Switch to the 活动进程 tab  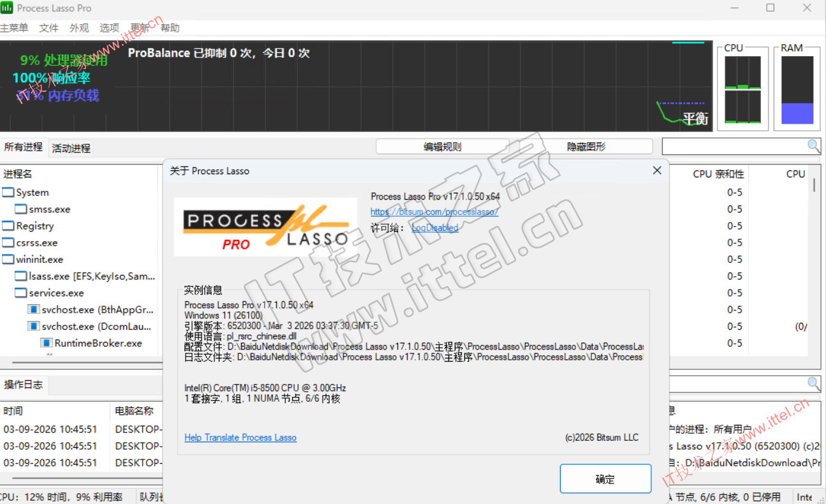pos(71,148)
